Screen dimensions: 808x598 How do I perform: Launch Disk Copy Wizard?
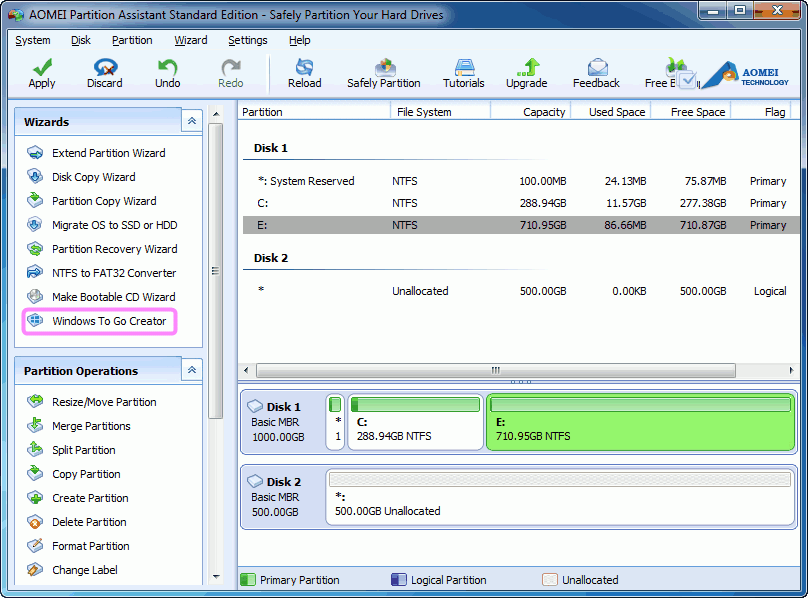[x=81, y=177]
